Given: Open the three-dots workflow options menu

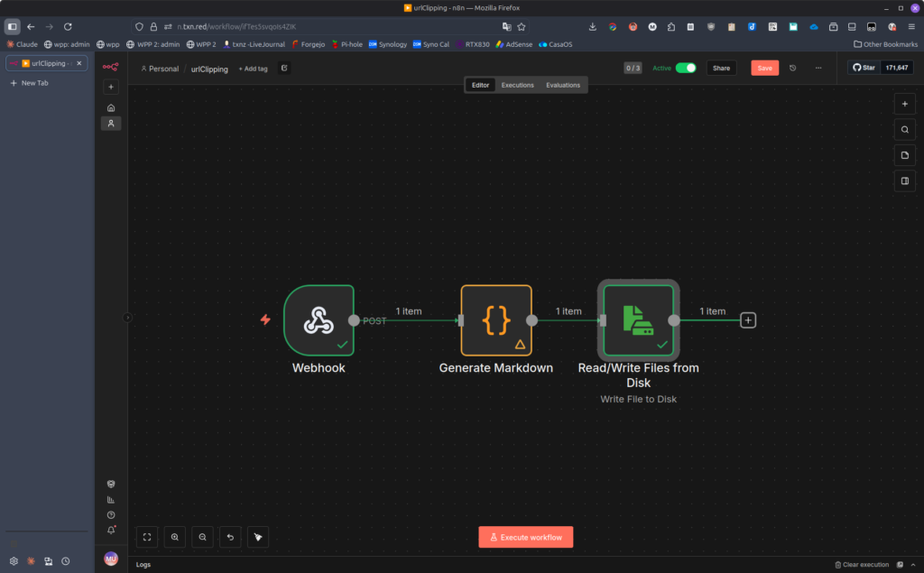Looking at the screenshot, I should coord(818,68).
